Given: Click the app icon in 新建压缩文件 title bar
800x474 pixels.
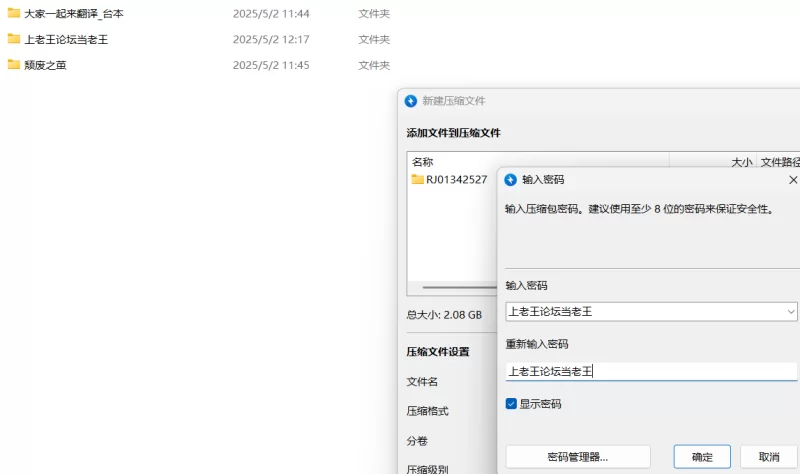Looking at the screenshot, I should [410, 101].
